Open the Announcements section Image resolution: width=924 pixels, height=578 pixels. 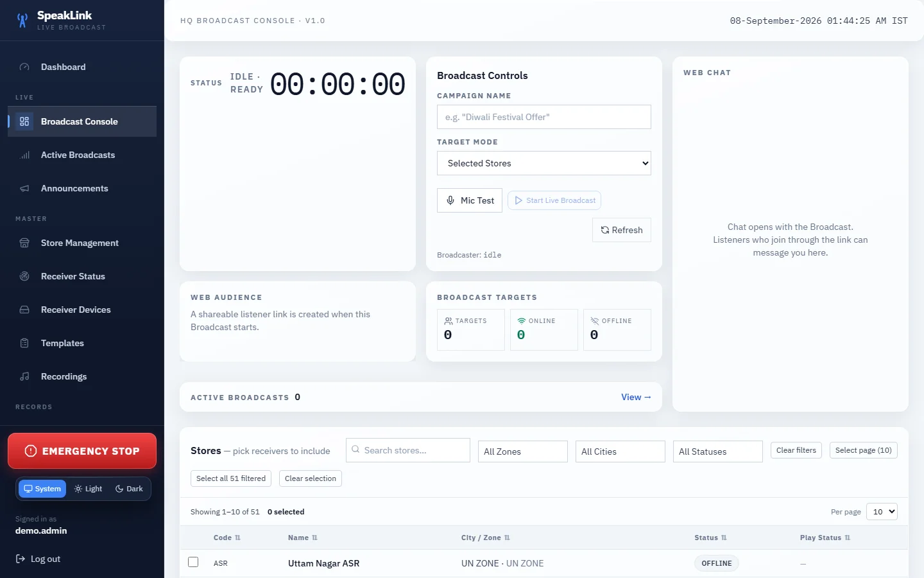click(x=82, y=188)
